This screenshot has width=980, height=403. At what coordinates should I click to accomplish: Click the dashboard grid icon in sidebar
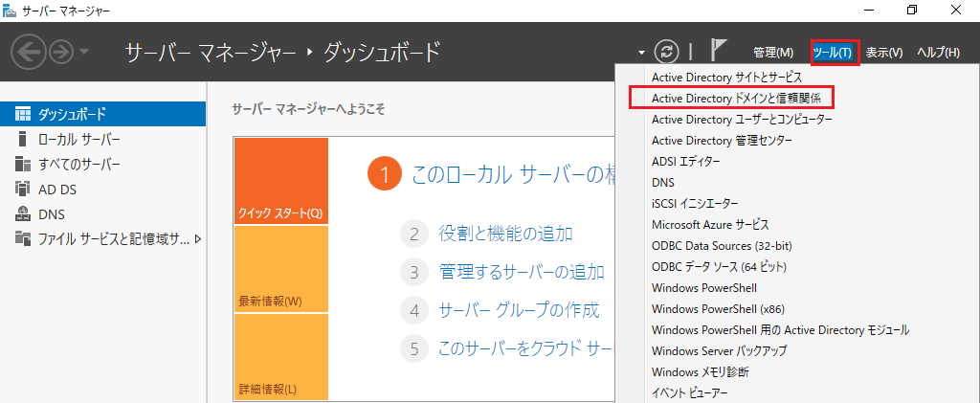point(23,114)
